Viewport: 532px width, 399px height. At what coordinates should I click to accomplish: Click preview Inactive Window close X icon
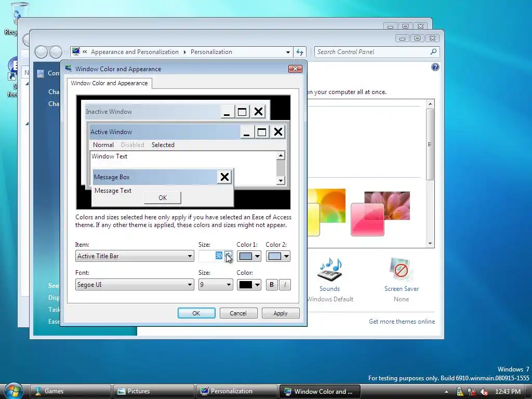pyautogui.click(x=258, y=112)
